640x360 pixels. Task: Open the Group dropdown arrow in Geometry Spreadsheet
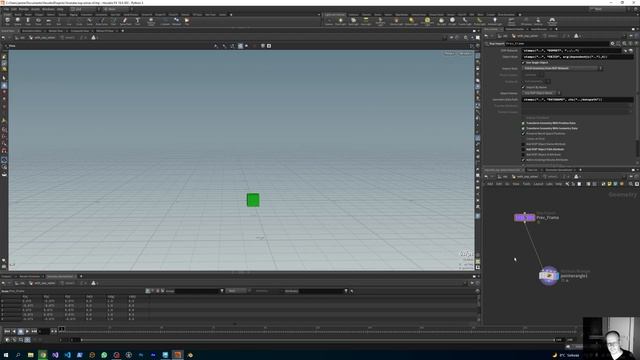tap(222, 291)
